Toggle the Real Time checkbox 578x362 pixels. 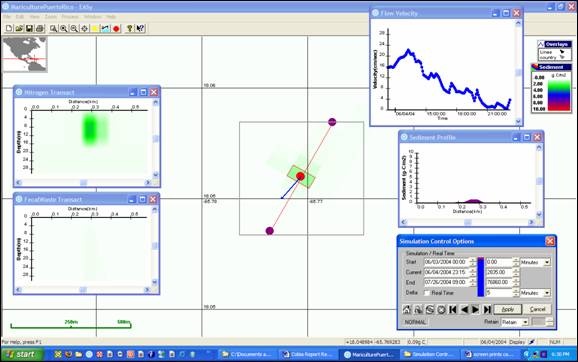[427, 293]
